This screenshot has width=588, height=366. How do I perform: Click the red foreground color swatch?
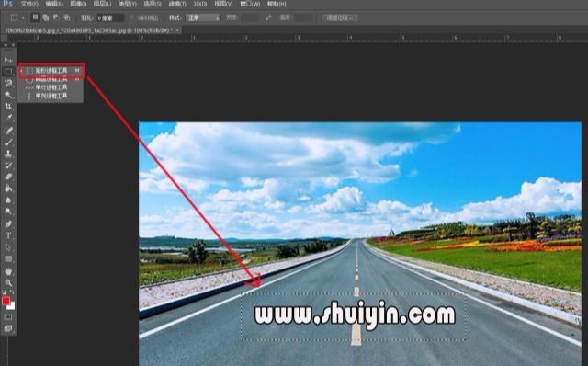[6, 301]
